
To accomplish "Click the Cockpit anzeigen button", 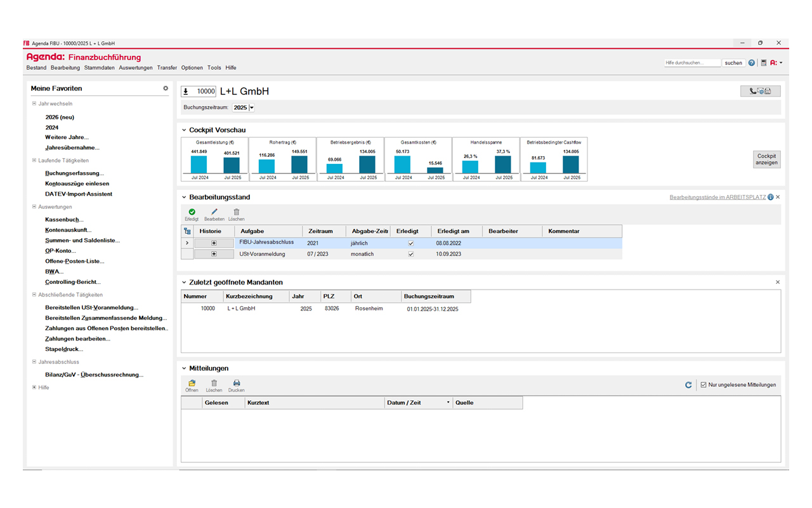I will coord(766,159).
